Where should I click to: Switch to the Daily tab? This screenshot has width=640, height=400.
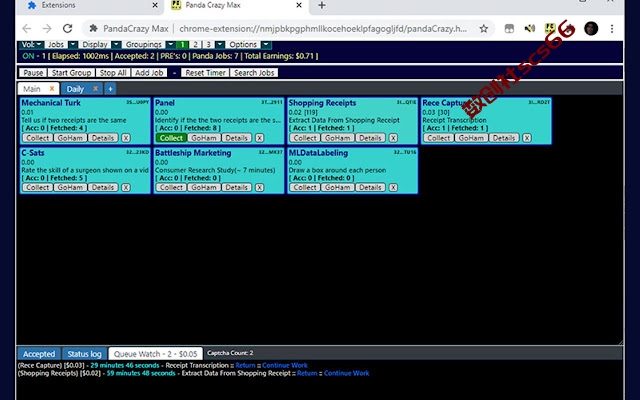(75, 89)
